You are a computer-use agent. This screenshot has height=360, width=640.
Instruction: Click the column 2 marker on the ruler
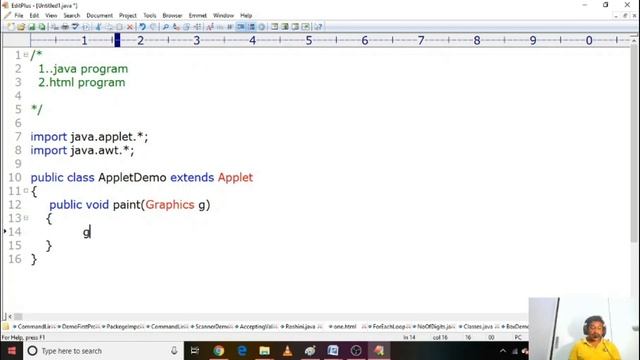tap(140, 40)
